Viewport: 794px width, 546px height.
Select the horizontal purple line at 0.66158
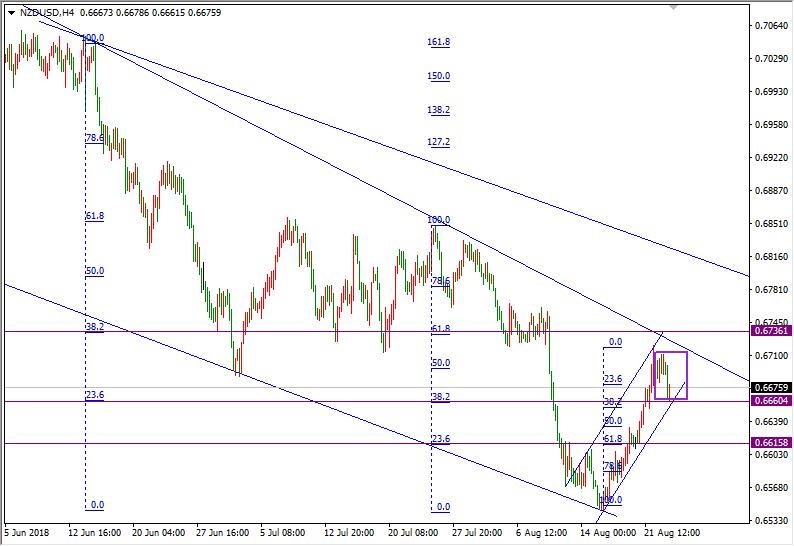point(300,443)
